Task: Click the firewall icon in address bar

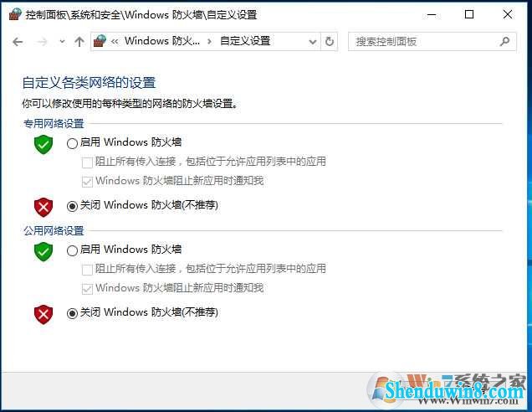Action: coord(100,41)
